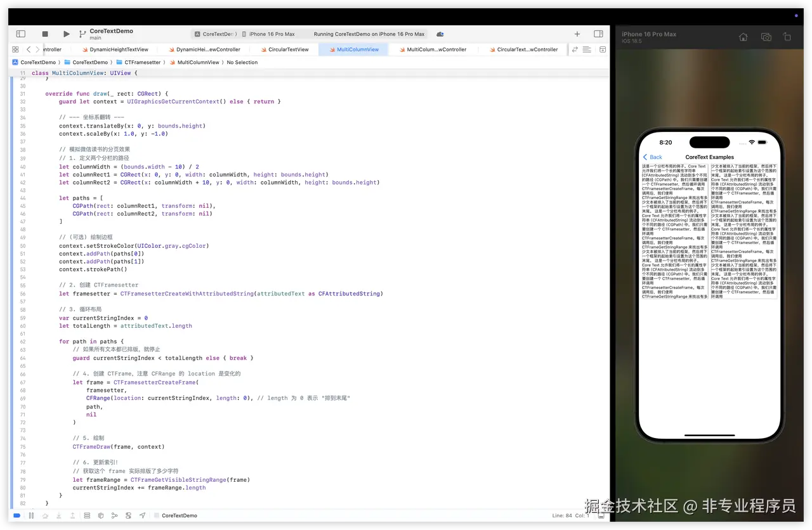The width and height of the screenshot is (812, 530).
Task: Go back in editor history
Action: pyautogui.click(x=29, y=49)
